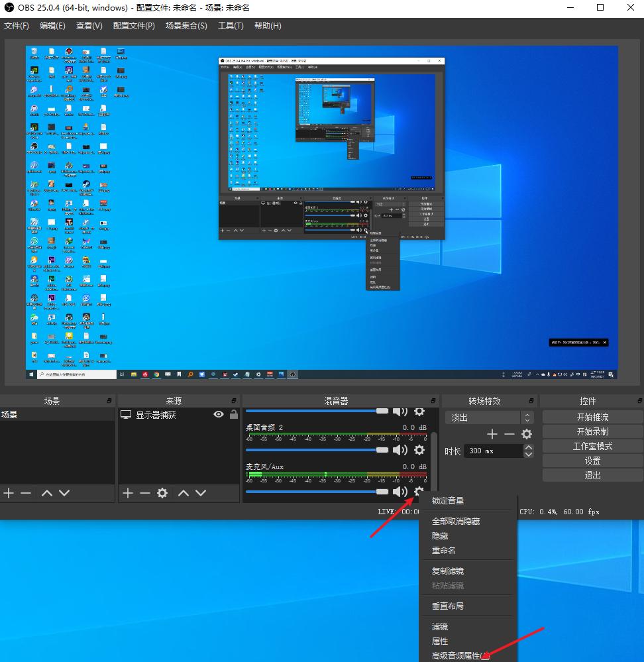Pop out the 混音器 dock panel
The image size is (644, 662).
click(433, 400)
